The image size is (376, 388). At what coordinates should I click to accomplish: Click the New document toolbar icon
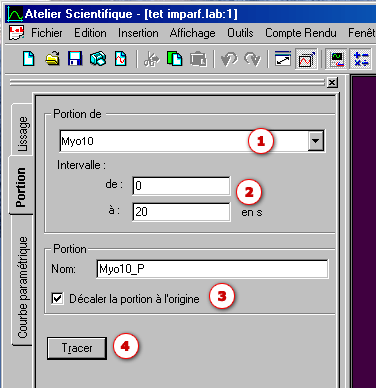tap(29, 59)
